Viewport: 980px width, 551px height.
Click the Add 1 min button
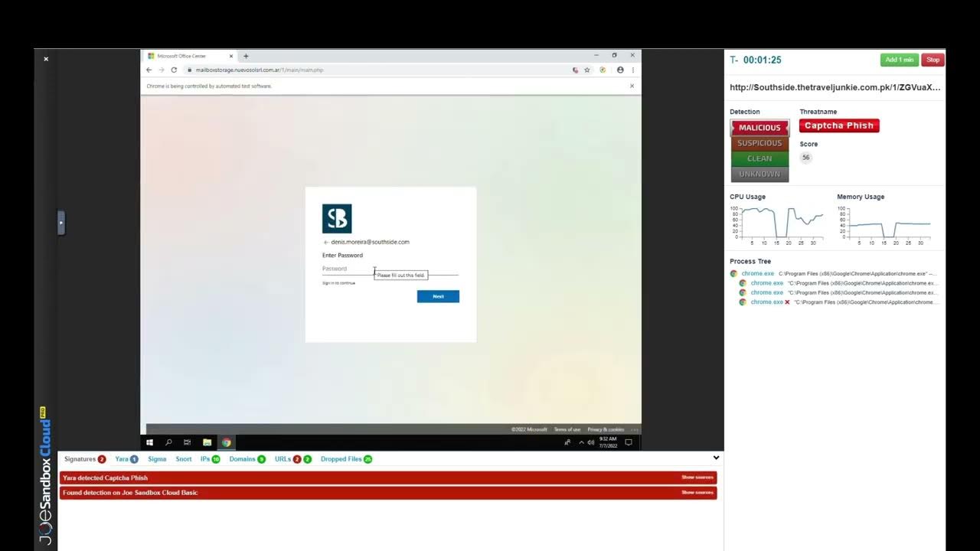[x=900, y=60]
